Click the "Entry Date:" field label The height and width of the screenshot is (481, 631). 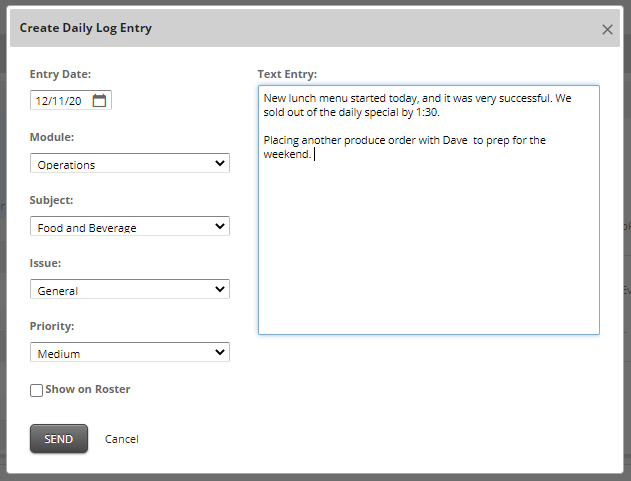tap(61, 74)
